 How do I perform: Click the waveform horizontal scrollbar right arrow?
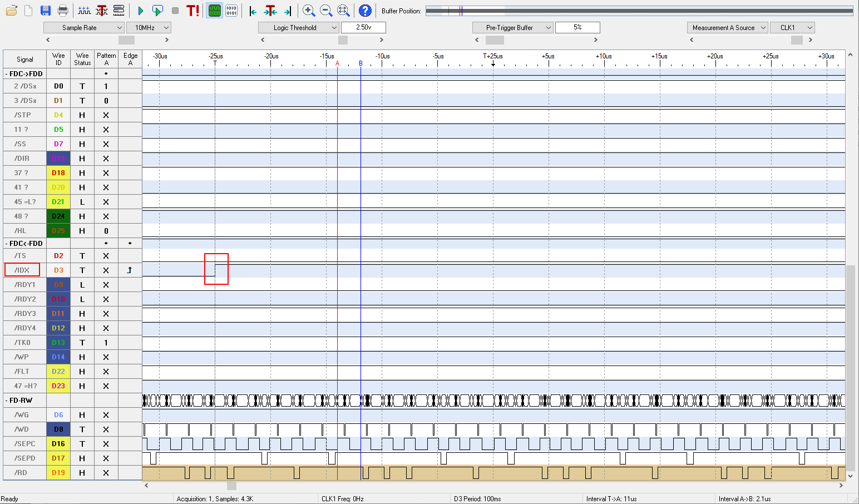click(841, 486)
